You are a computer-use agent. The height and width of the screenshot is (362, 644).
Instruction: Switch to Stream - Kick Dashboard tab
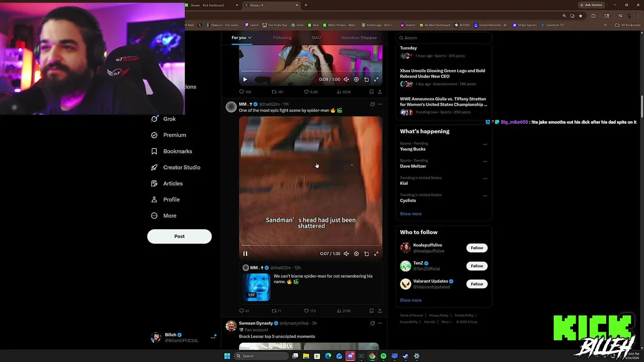[211, 5]
